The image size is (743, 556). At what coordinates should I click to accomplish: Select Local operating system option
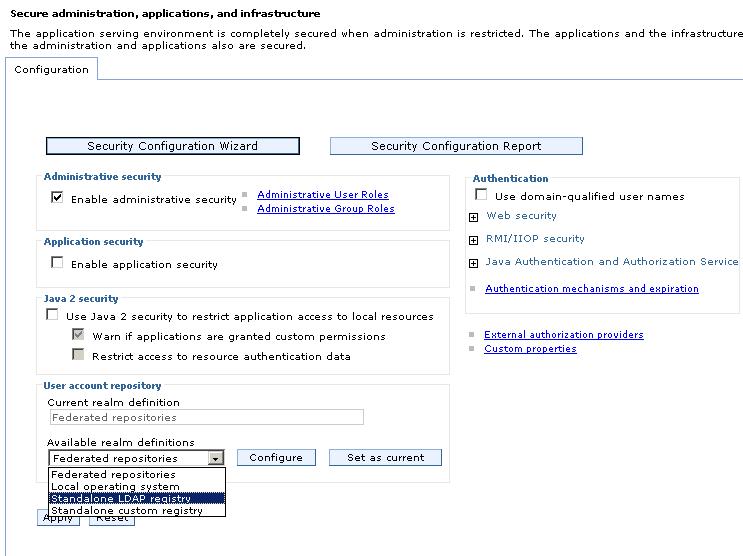[x=137, y=486]
